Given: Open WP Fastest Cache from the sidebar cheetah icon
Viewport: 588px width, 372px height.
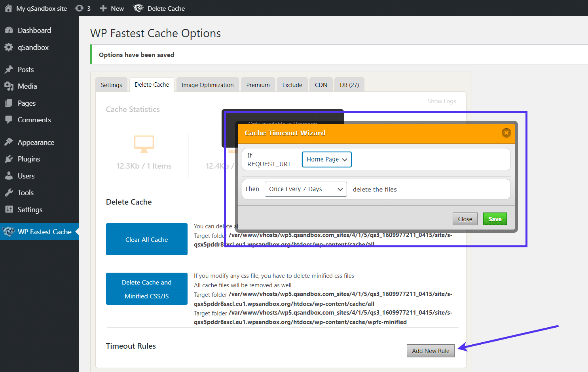Looking at the screenshot, I should click(8, 232).
